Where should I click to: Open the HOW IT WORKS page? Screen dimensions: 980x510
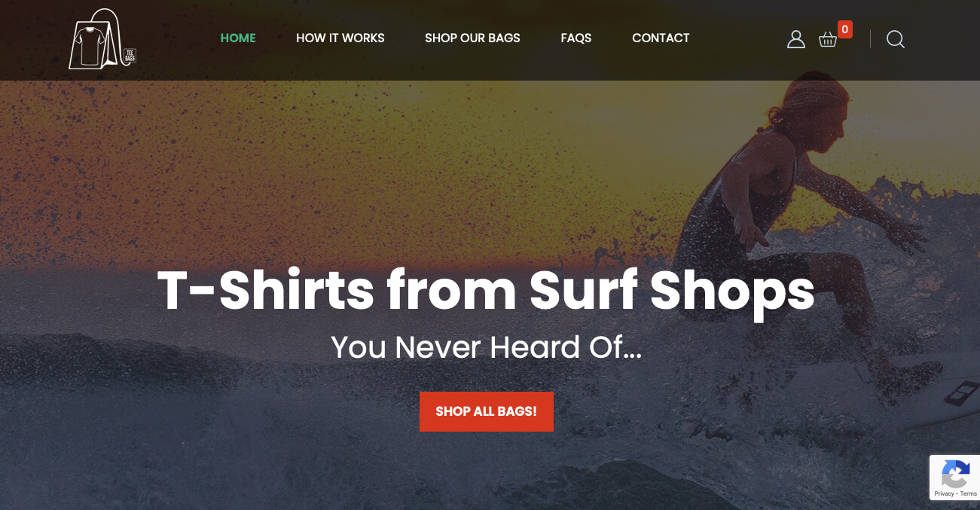340,38
